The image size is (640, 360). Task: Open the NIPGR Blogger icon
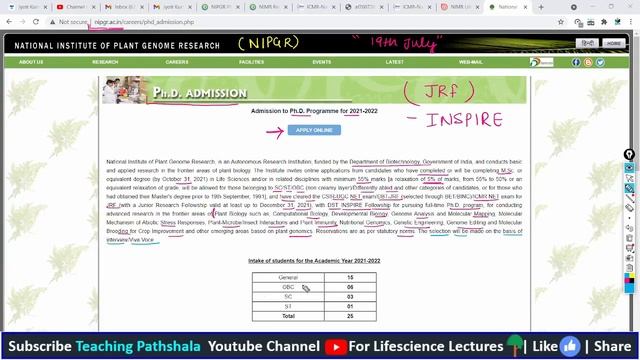[588, 62]
